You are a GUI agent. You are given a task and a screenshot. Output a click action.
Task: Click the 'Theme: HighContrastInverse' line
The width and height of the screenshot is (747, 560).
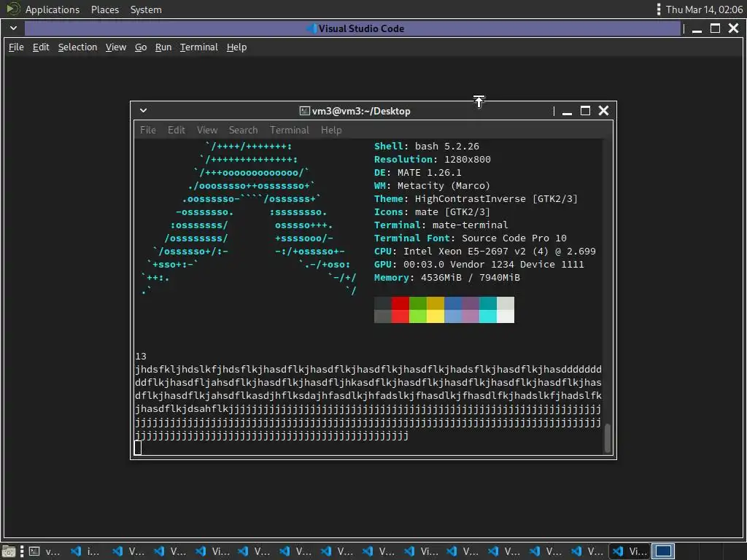(x=476, y=198)
